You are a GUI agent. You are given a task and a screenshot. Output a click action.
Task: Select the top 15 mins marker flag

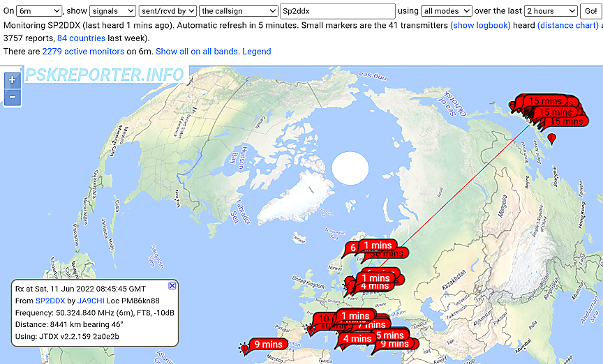click(x=545, y=101)
